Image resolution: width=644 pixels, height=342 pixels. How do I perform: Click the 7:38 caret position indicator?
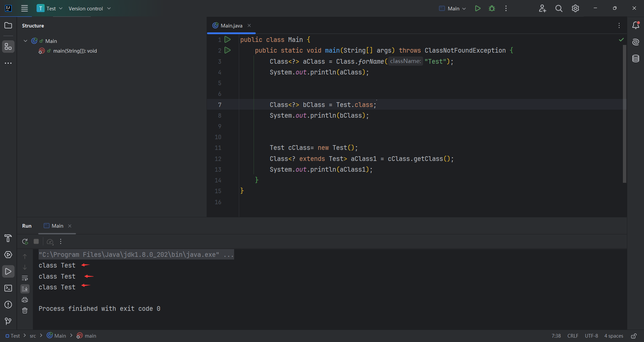tap(556, 336)
